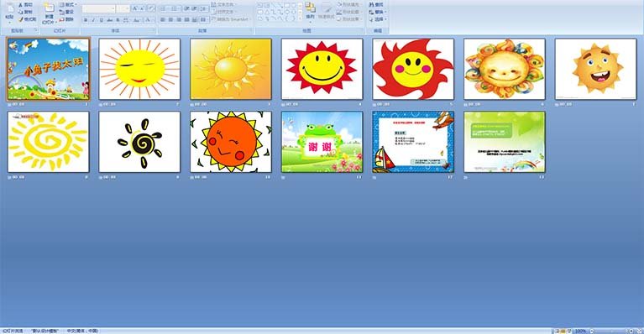This screenshot has height=334, width=644.
Task: Select slide 10 orange winking sun thumbnail
Action: pos(231,142)
